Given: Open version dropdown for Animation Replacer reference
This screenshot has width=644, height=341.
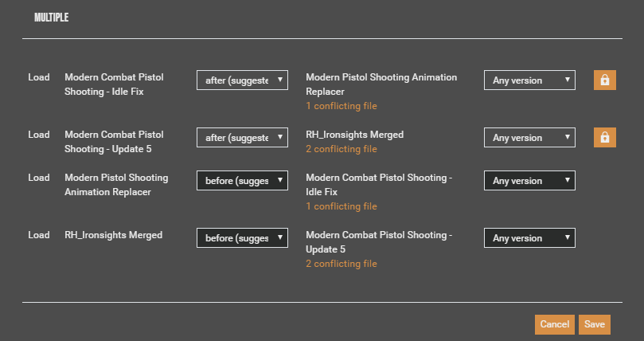Looking at the screenshot, I should [529, 80].
